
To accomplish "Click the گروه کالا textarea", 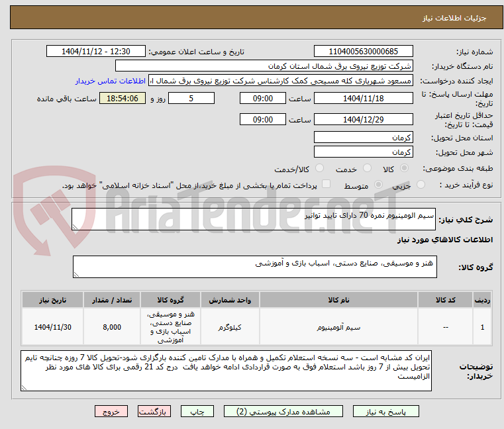I will point(254,267).
